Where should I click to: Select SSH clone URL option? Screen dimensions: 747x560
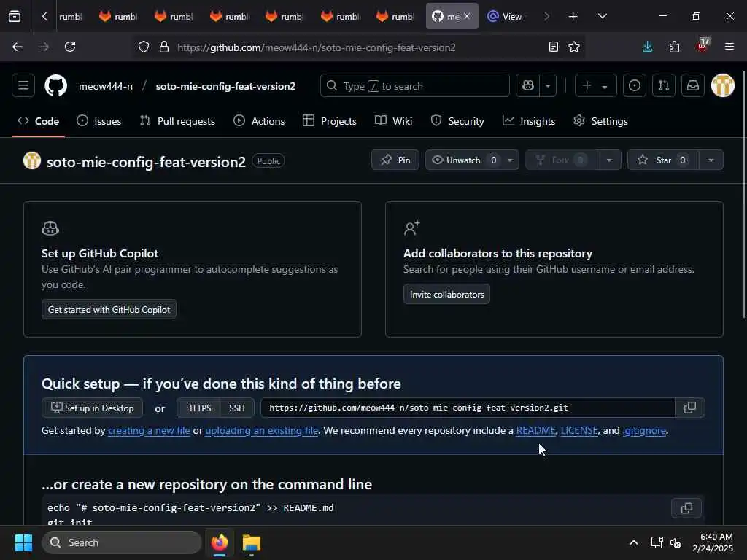coord(237,408)
